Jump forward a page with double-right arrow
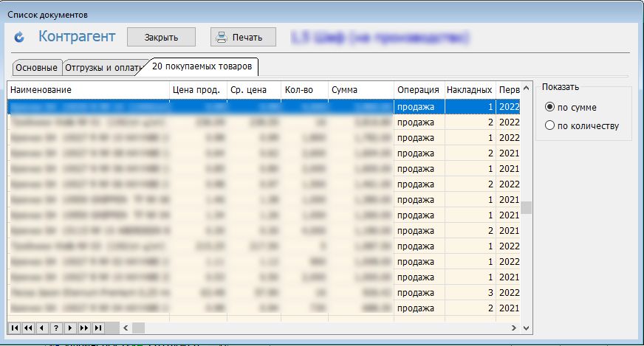The height and width of the screenshot is (346, 644). click(x=84, y=328)
